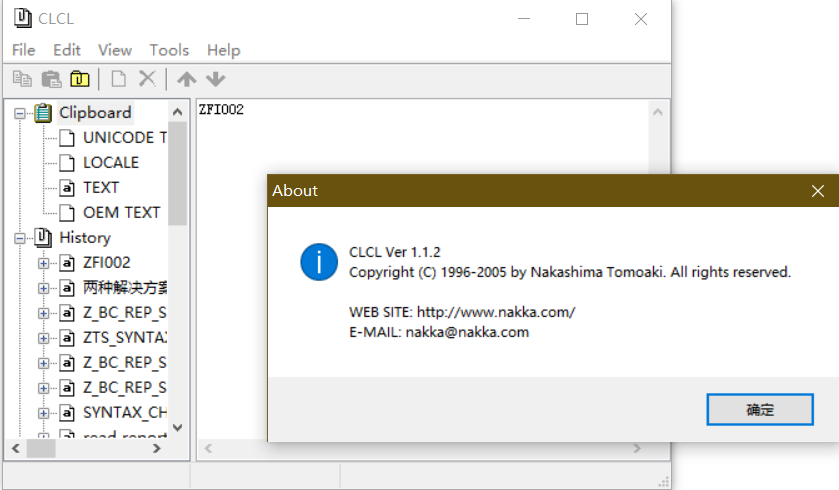The width and height of the screenshot is (839, 490).
Task: Collapse the Clipboard tree node
Action: pos(20,113)
